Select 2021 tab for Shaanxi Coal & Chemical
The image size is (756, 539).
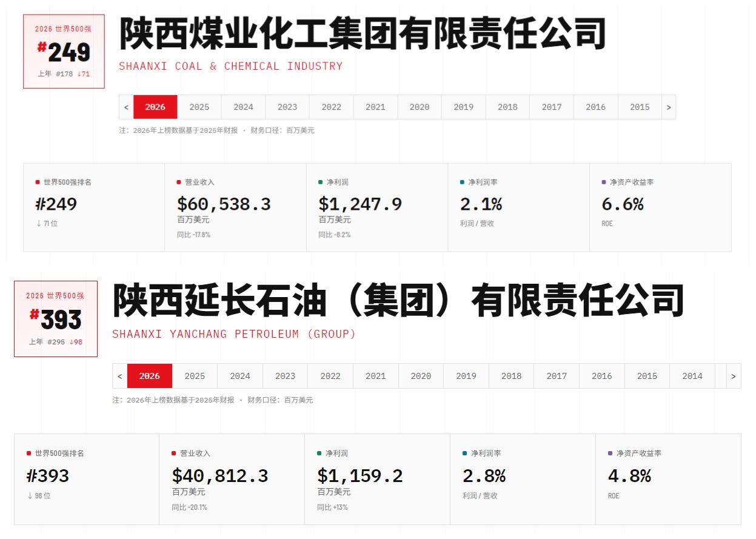[x=375, y=107]
